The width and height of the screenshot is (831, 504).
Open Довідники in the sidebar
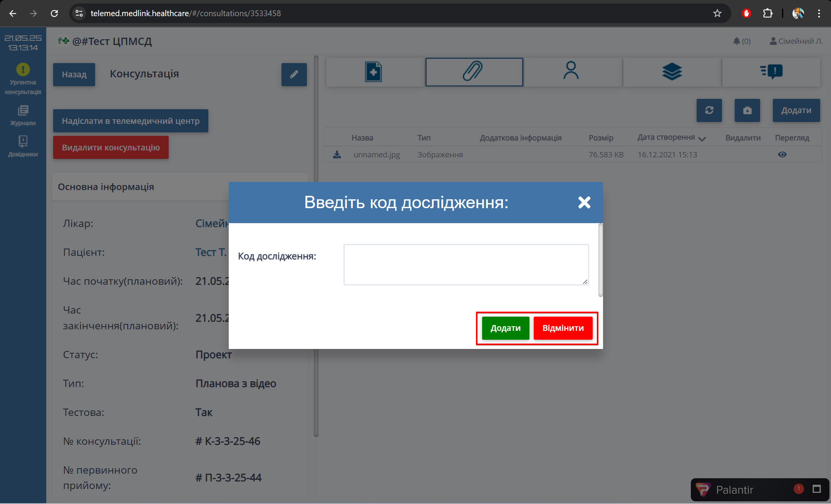(23, 147)
